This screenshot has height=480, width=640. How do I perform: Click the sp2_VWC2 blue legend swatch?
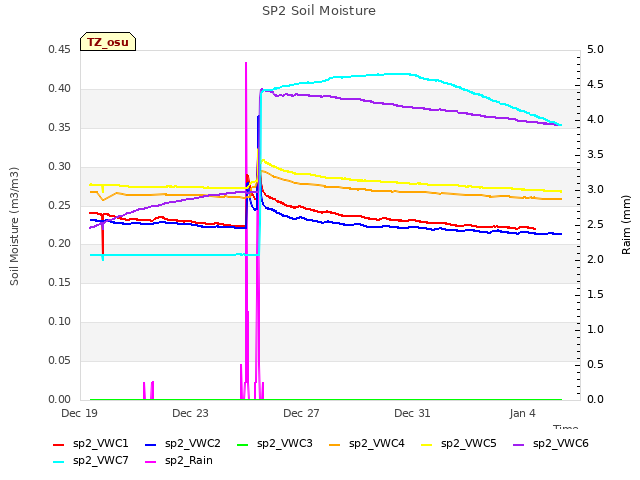pyautogui.click(x=151, y=444)
